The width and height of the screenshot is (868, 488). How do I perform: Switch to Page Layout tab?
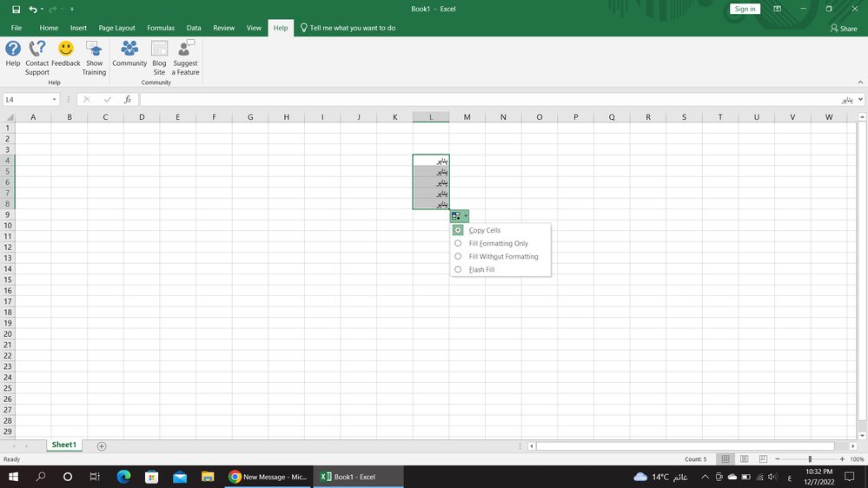[x=116, y=28]
